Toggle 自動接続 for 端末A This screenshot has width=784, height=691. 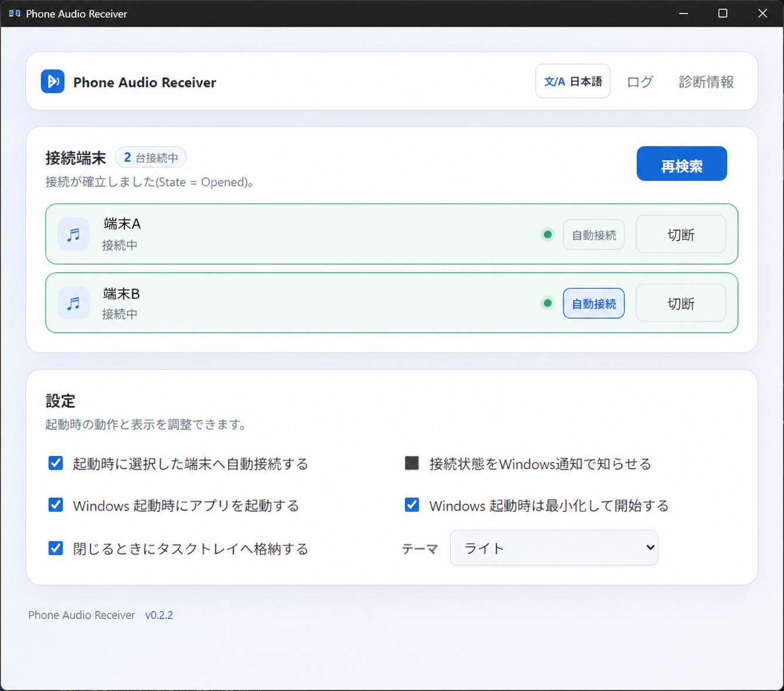pyautogui.click(x=594, y=235)
